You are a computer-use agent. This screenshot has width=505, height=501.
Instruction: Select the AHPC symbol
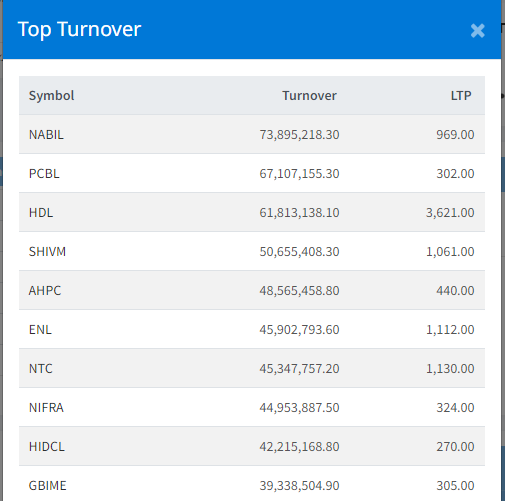click(45, 291)
